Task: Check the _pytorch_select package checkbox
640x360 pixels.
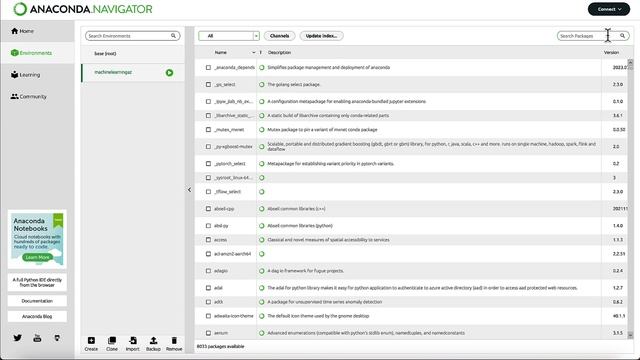Action: [208, 164]
